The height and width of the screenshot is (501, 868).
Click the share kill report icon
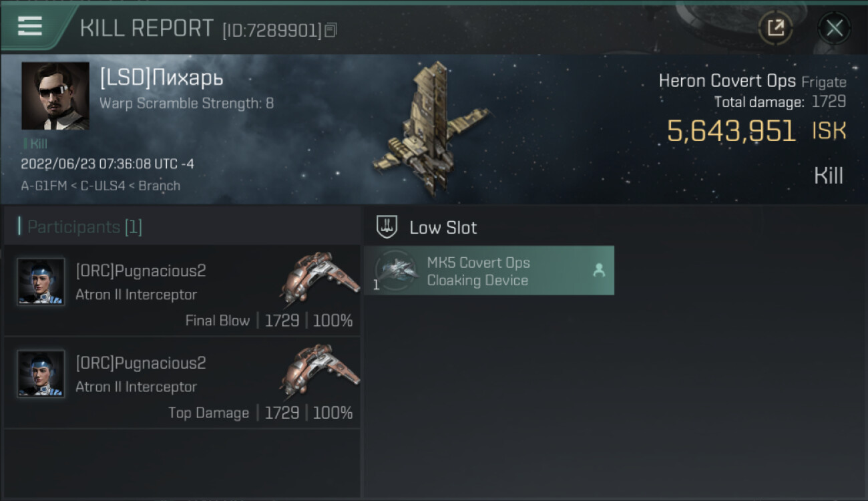(775, 28)
